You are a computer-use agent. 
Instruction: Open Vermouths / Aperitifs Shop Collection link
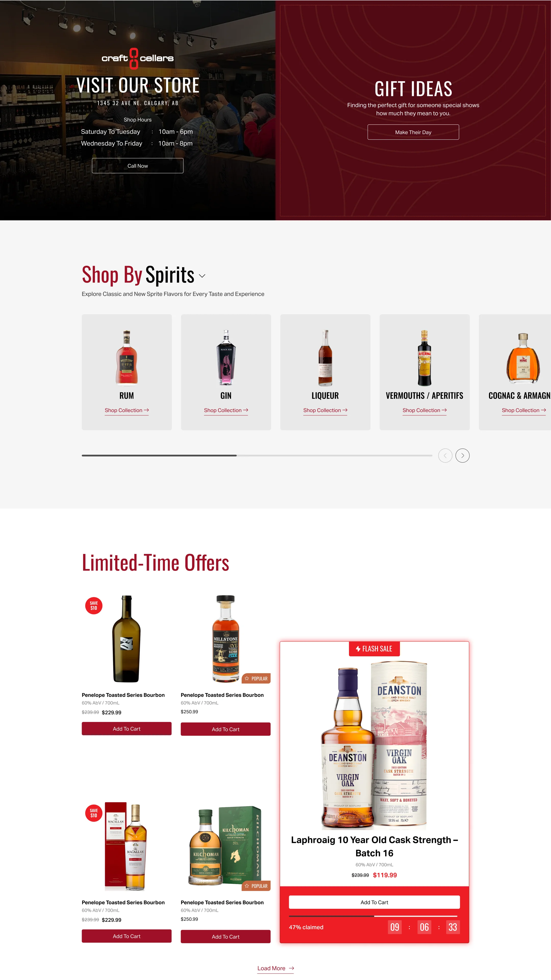(424, 410)
